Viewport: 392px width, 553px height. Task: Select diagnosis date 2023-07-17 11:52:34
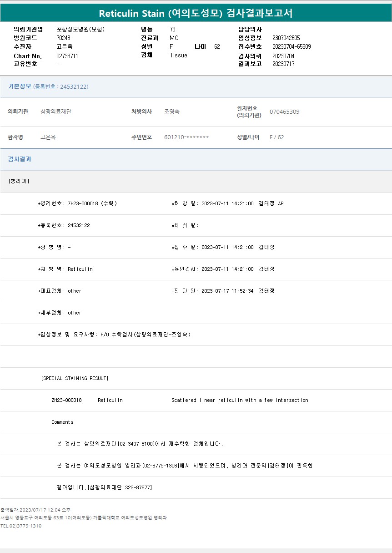pyautogui.click(x=227, y=291)
